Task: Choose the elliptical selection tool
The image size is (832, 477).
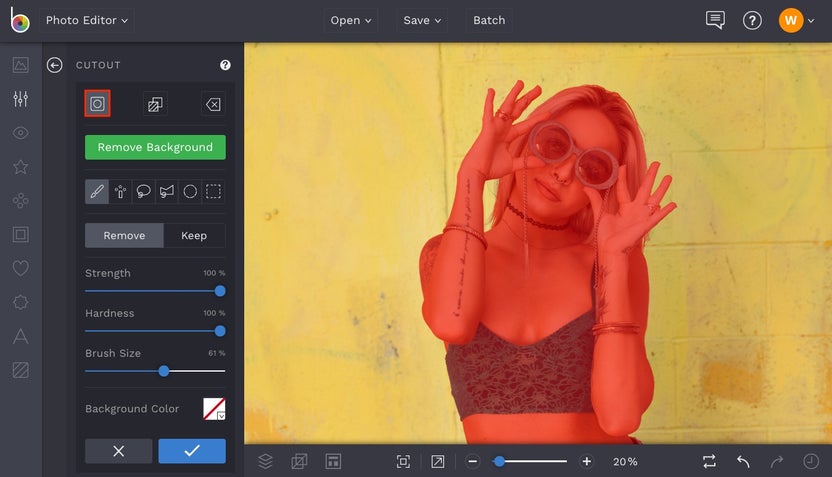Action: (190, 191)
